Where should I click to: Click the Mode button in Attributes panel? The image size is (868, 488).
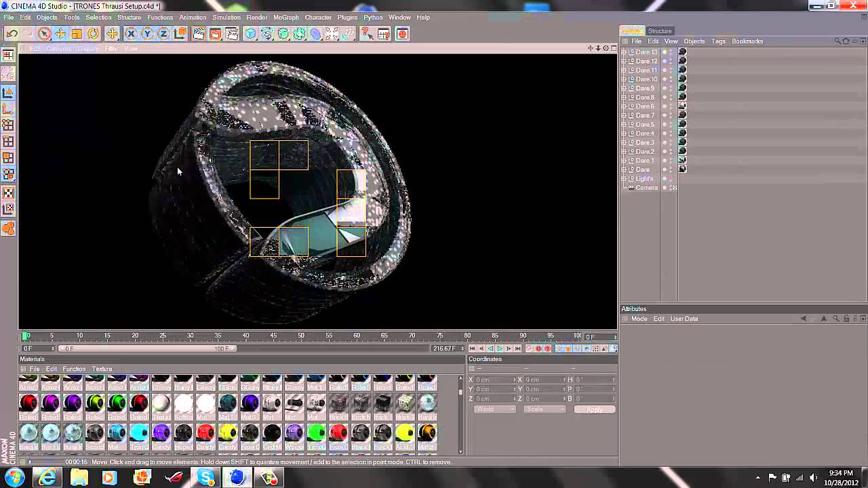coord(639,319)
